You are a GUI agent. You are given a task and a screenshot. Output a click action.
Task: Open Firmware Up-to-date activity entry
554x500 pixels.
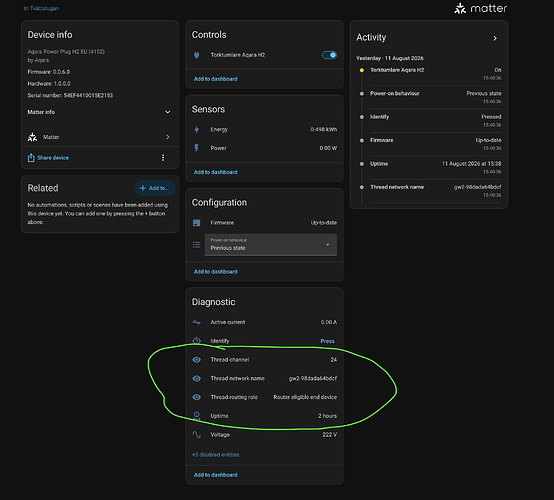435,143
